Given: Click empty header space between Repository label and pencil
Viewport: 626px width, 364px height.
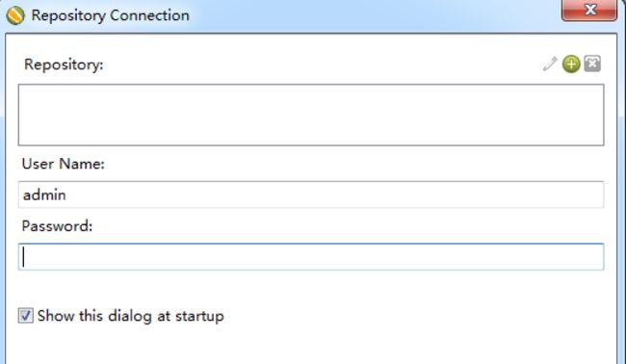Looking at the screenshot, I should click(322, 65).
